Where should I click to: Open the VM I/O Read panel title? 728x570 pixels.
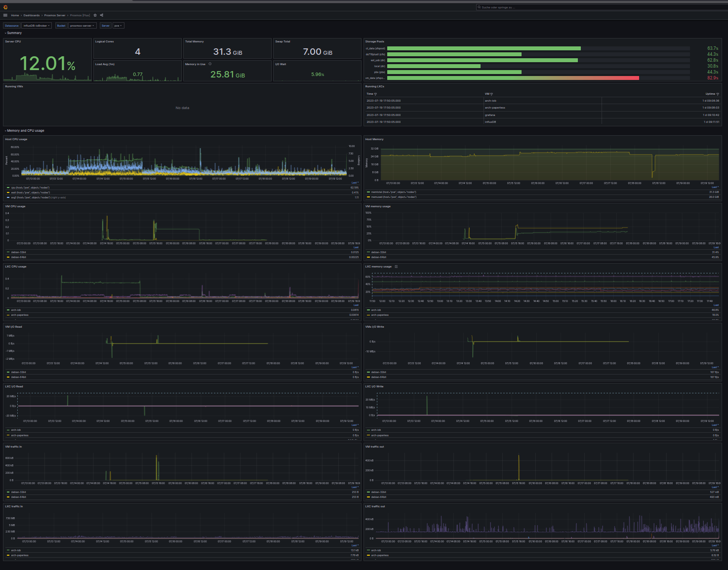(13, 327)
